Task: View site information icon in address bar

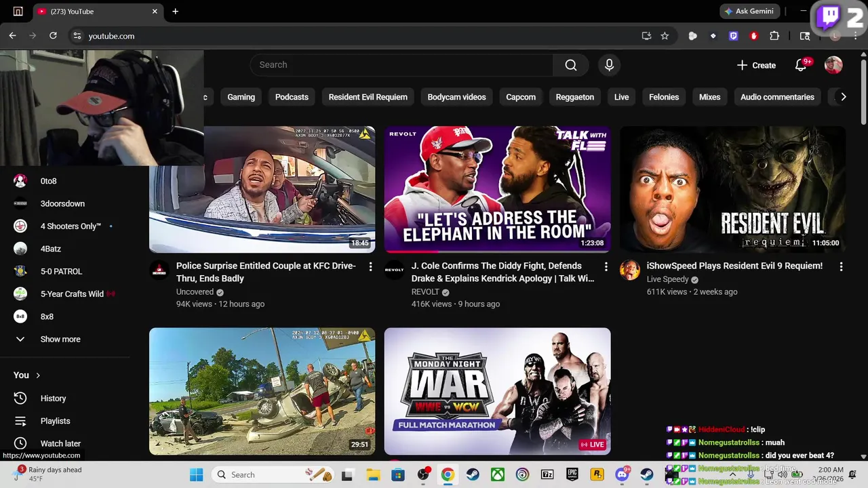Action: coord(77,36)
